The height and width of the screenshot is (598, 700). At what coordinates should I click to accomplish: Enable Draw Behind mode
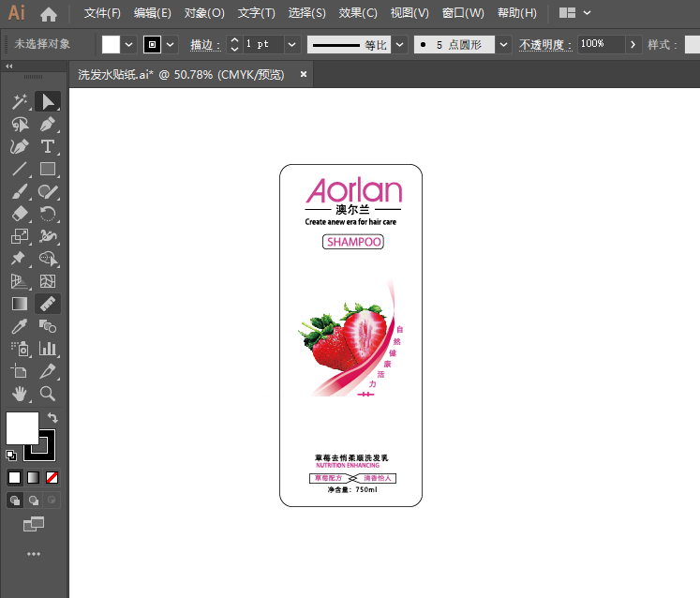34,501
